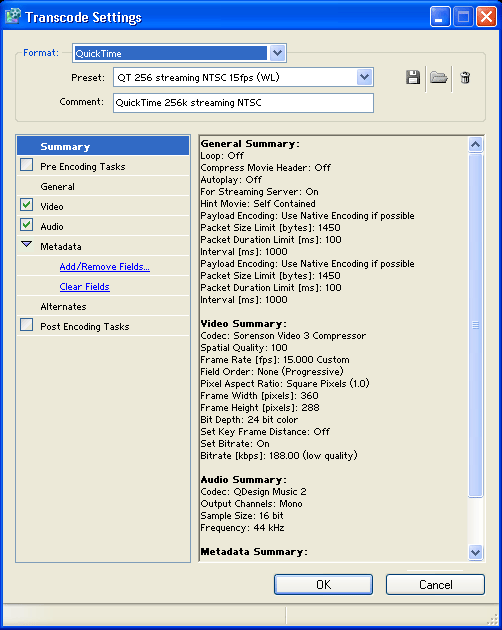Select the Summary section
This screenshot has width=502, height=630.
click(103, 146)
